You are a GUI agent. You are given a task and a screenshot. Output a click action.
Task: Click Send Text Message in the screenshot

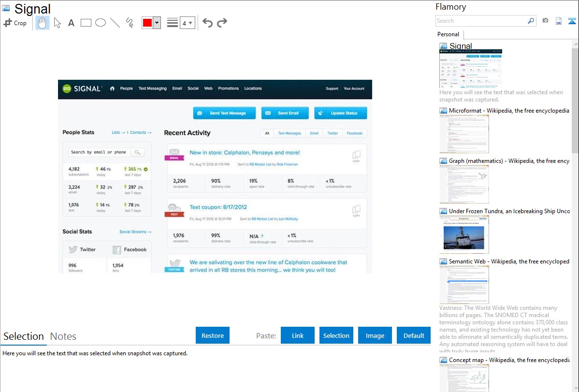[x=225, y=113]
